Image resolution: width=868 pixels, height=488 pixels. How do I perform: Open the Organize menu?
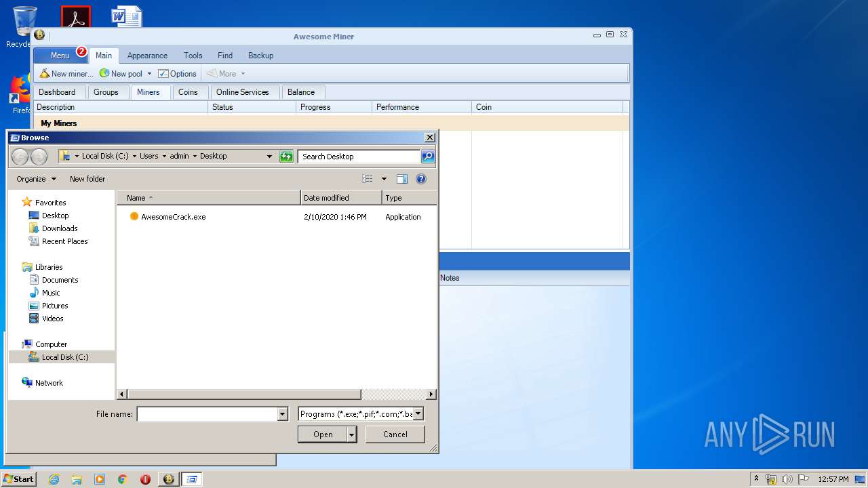pos(37,179)
